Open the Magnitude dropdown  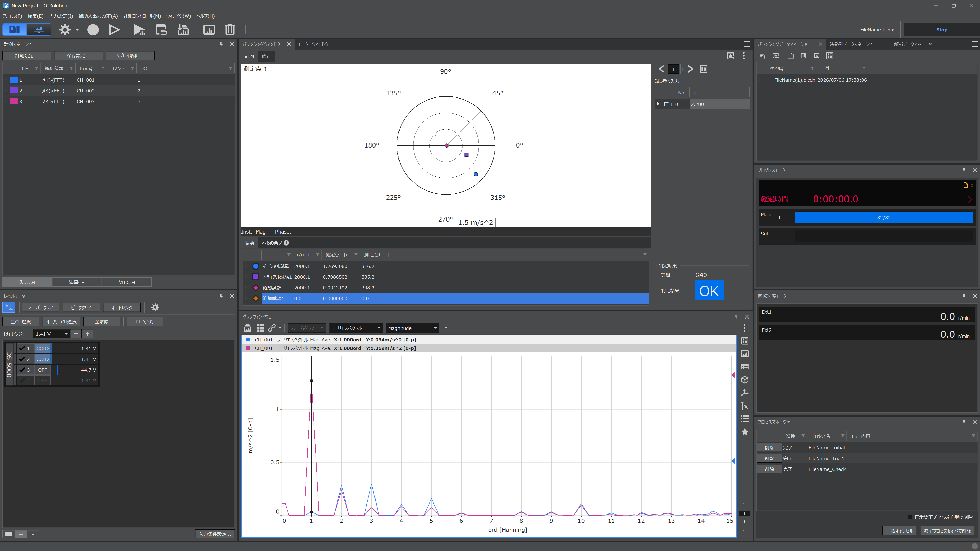(x=412, y=328)
